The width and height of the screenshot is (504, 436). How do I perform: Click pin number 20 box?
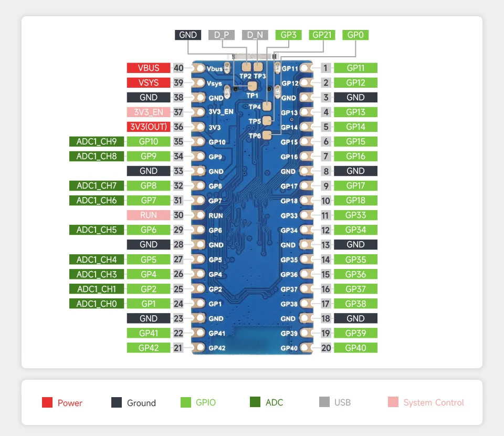pyautogui.click(x=325, y=348)
